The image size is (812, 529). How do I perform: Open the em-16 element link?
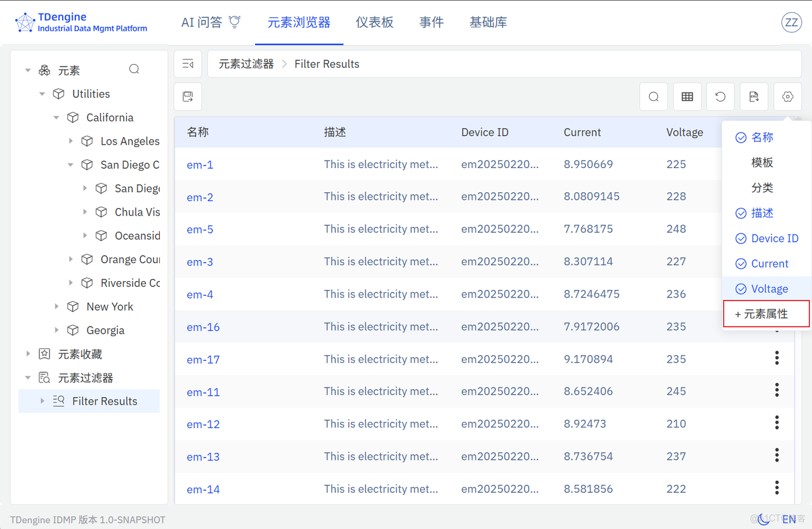click(203, 327)
